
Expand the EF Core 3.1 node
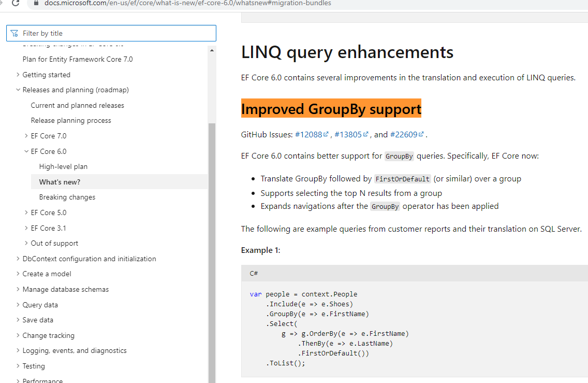26,228
